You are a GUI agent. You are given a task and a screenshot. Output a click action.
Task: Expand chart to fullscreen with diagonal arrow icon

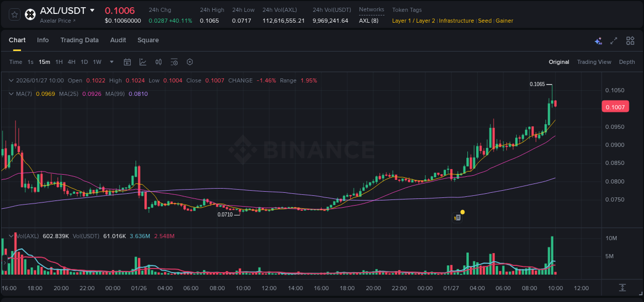click(614, 40)
